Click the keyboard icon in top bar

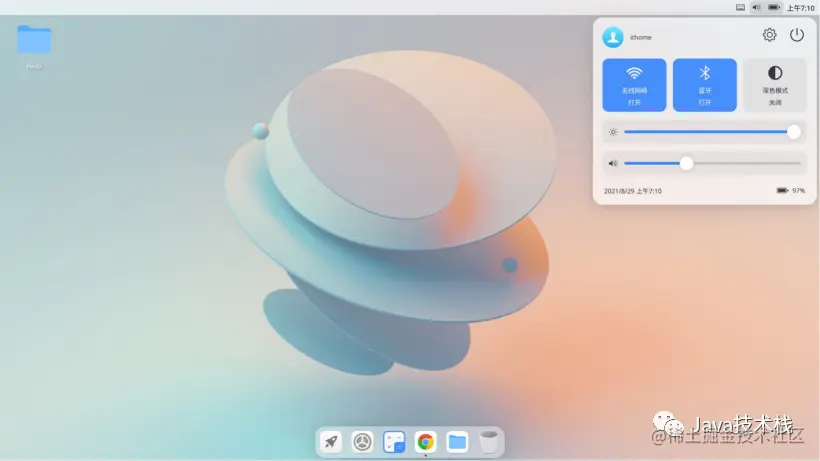pos(741,7)
